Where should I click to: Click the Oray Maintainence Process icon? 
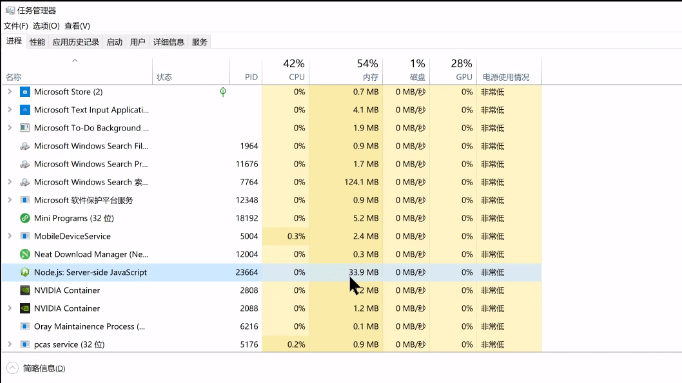coord(25,326)
